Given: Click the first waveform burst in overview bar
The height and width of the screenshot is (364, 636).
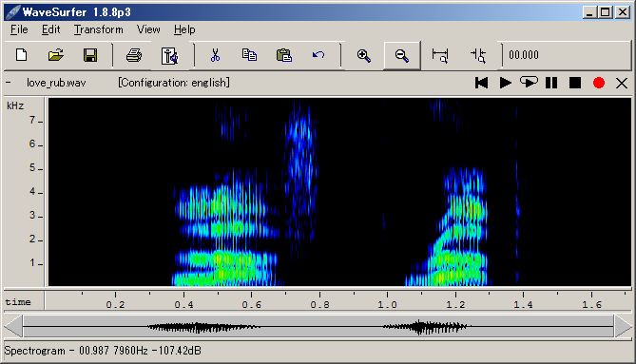Looking at the screenshot, I should coord(202,327).
